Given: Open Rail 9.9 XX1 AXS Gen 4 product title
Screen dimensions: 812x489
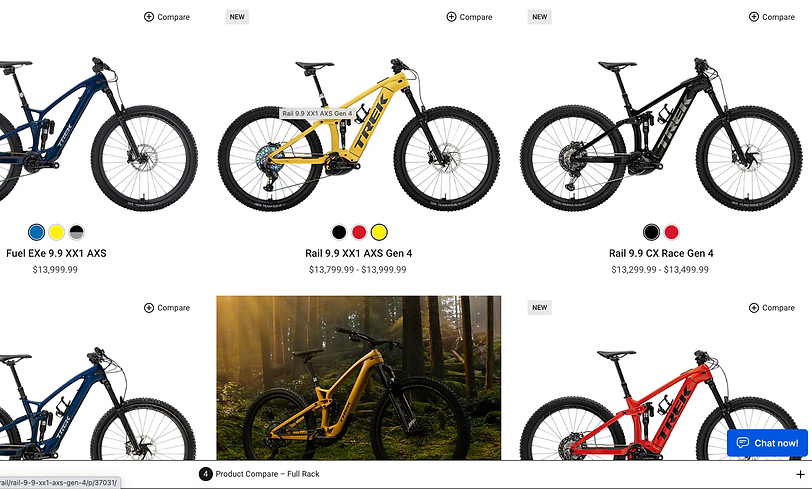Looking at the screenshot, I should 358,253.
